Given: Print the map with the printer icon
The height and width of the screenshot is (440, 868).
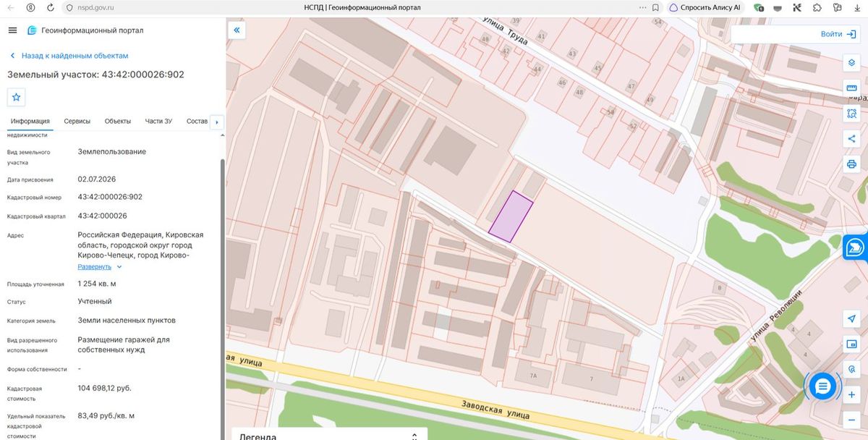Looking at the screenshot, I should [851, 164].
